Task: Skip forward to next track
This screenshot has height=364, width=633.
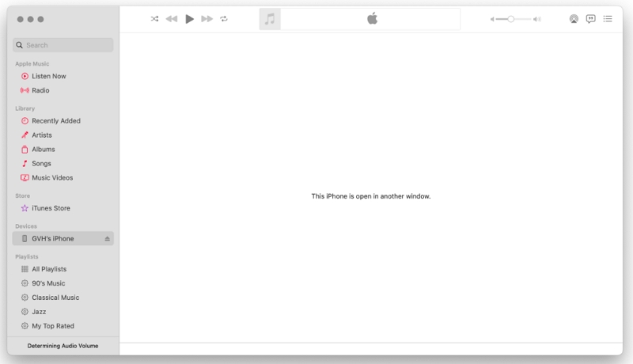Action: 207,18
